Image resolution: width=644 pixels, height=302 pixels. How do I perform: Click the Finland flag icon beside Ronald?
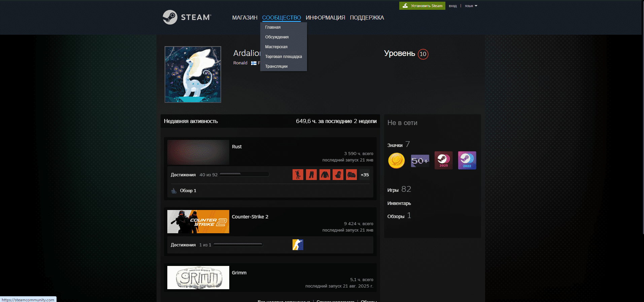coord(254,63)
